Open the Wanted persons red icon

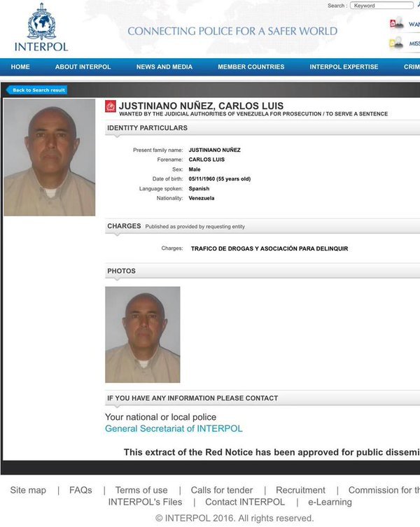coord(396,24)
